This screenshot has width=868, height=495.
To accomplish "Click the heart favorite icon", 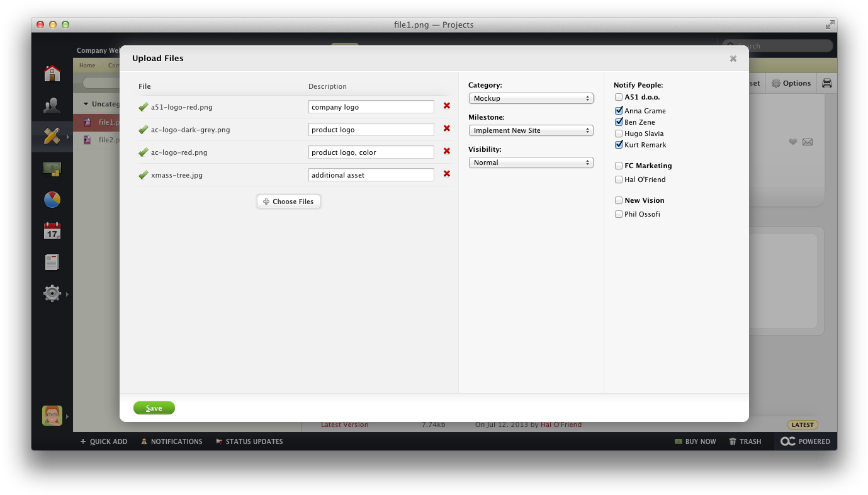I will coord(793,142).
